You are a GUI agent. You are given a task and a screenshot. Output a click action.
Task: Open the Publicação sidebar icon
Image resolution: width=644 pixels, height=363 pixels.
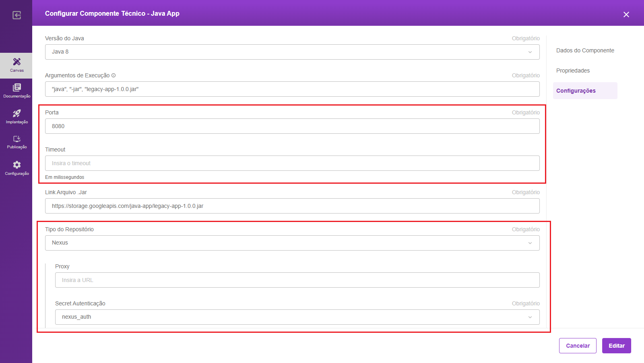coord(17,142)
